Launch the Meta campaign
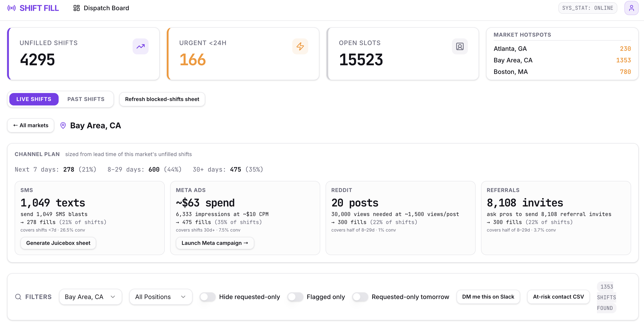Image resolution: width=644 pixels, height=325 pixels. click(x=215, y=243)
